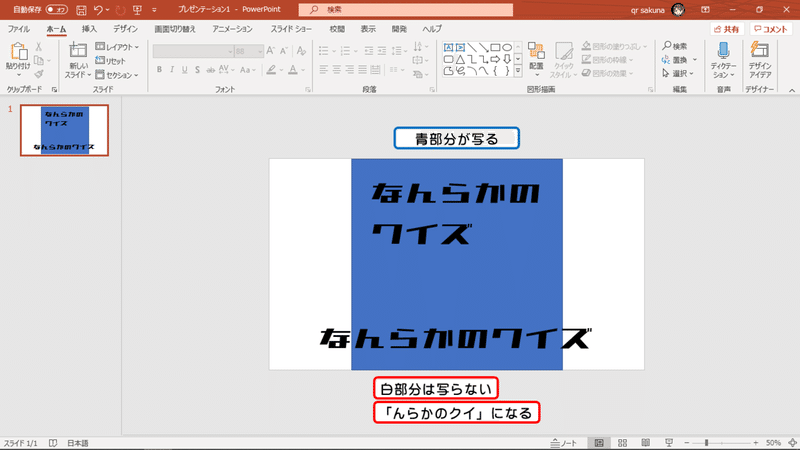Switch to the Insert (挿入) tab
This screenshot has width=800, height=450.
tap(89, 29)
